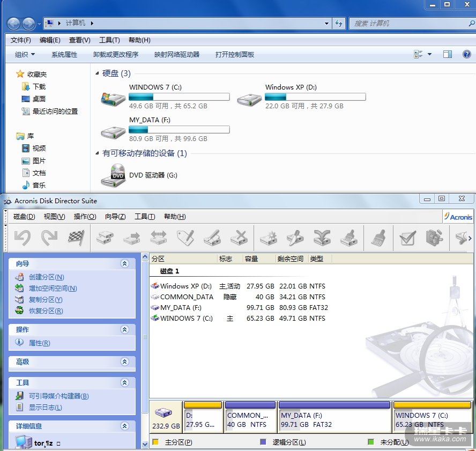Open the 磁盘(D) menu in Acronis

click(24, 217)
